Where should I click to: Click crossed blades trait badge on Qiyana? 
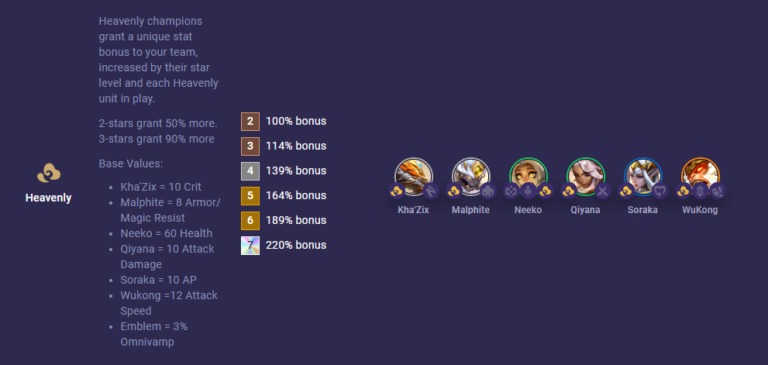602,191
